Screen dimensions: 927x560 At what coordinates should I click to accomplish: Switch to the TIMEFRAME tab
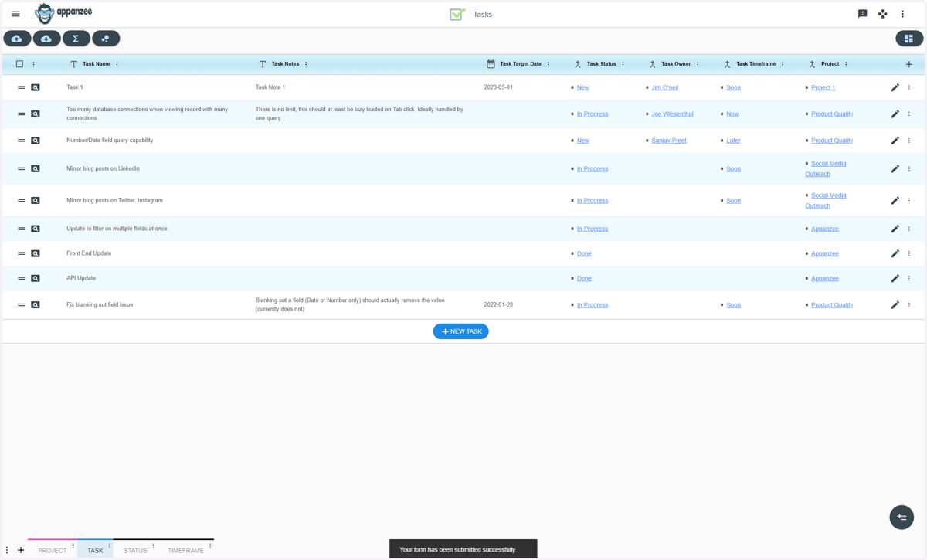point(185,550)
